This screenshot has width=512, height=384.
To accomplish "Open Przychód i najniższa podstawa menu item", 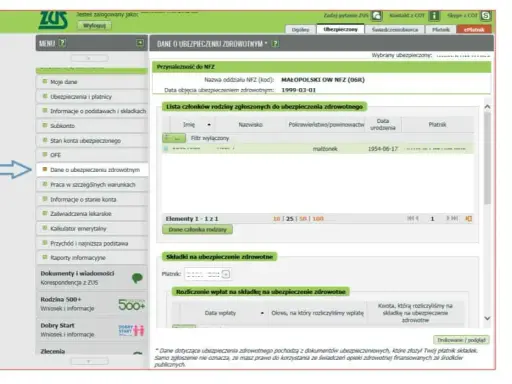I will click(x=92, y=243).
